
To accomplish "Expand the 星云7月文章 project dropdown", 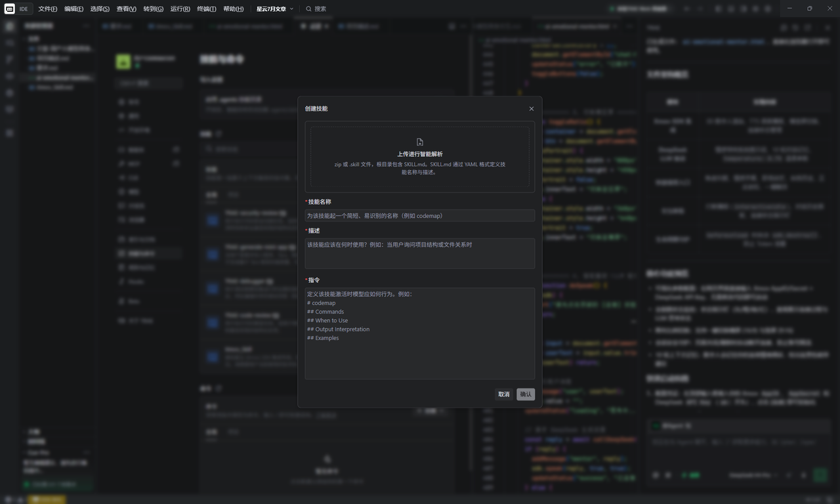I will coord(275,9).
